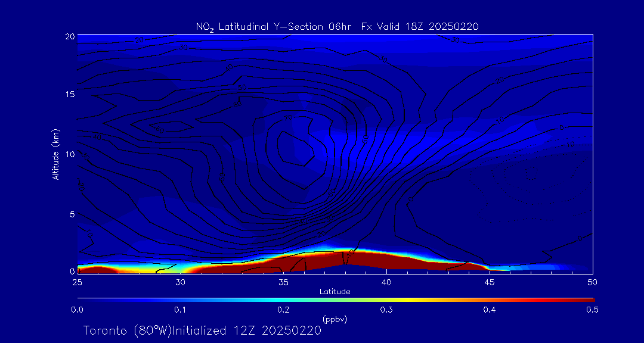Image resolution: width=644 pixels, height=343 pixels.
Task: Select altitude axis tick label 0
Action: 72,271
